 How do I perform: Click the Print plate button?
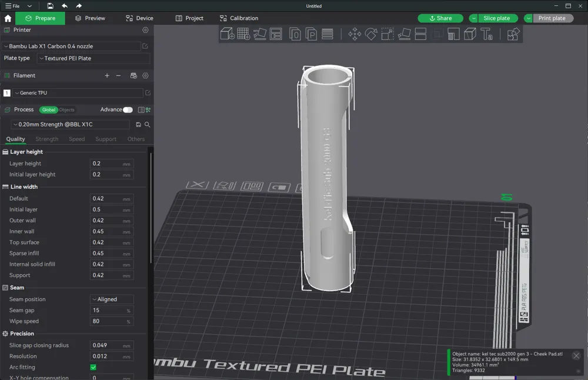click(553, 18)
